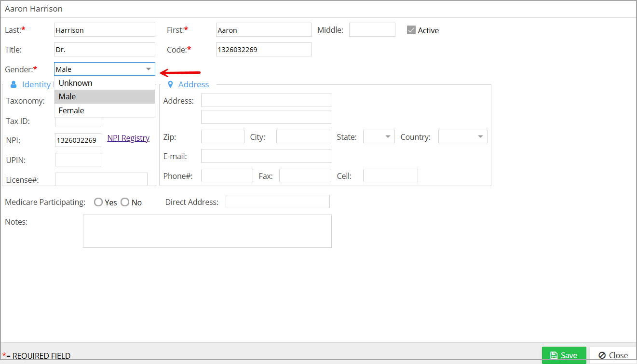The width and height of the screenshot is (637, 364).
Task: Click into the Notes text area
Action: (207, 231)
